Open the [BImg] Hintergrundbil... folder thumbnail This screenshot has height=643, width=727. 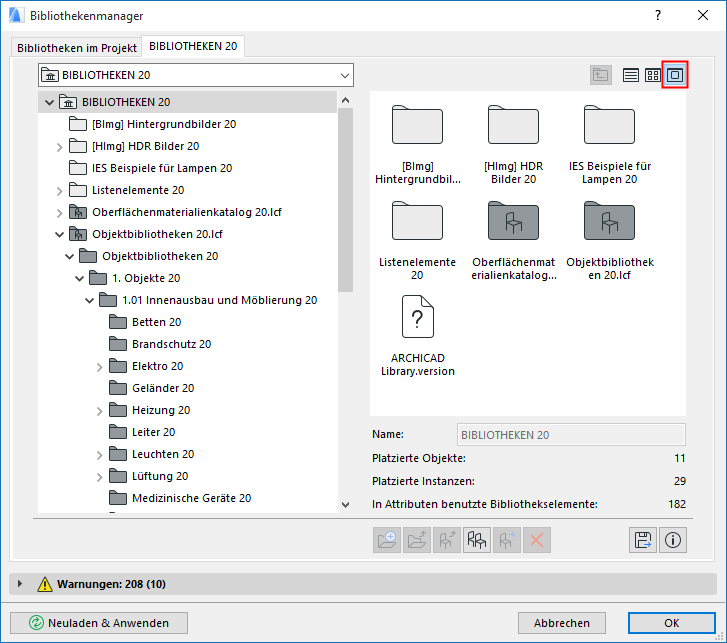pyautogui.click(x=417, y=145)
